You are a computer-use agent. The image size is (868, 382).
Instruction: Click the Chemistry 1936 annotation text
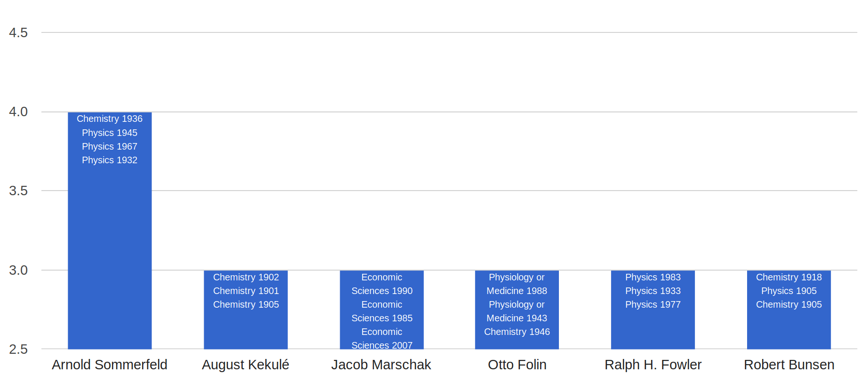[110, 119]
